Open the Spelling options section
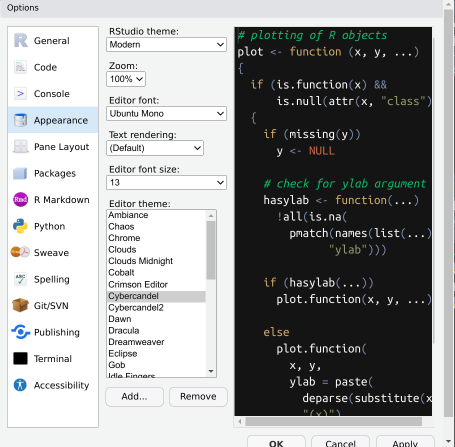 (53, 279)
